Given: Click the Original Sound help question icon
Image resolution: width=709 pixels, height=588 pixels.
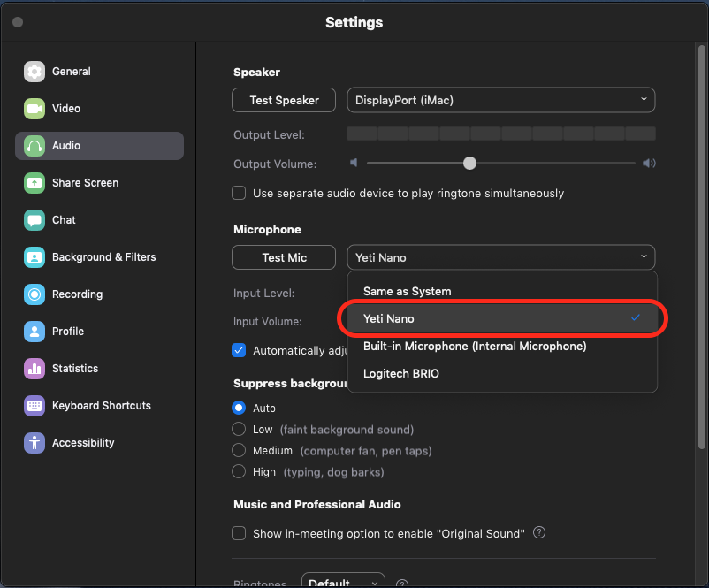Looking at the screenshot, I should click(539, 533).
